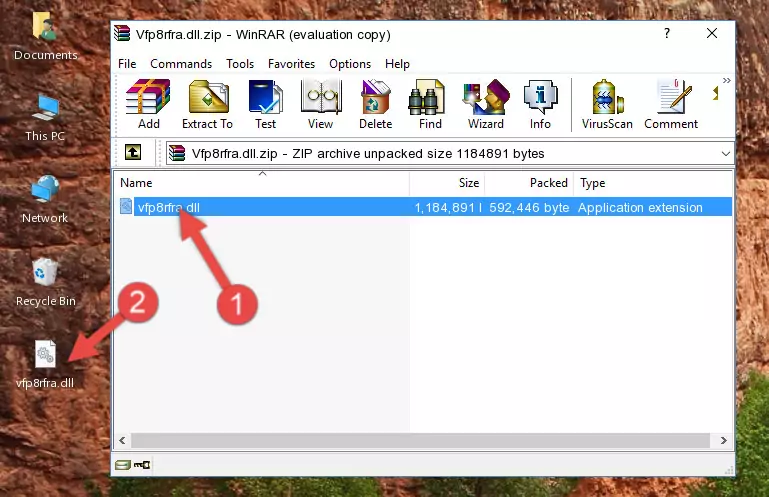Expand the toolbar overflow chevron
The image size is (769, 497).
pos(726,80)
